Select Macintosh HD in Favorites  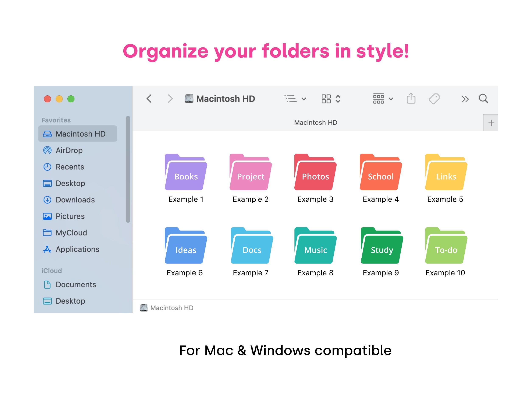pyautogui.click(x=81, y=134)
